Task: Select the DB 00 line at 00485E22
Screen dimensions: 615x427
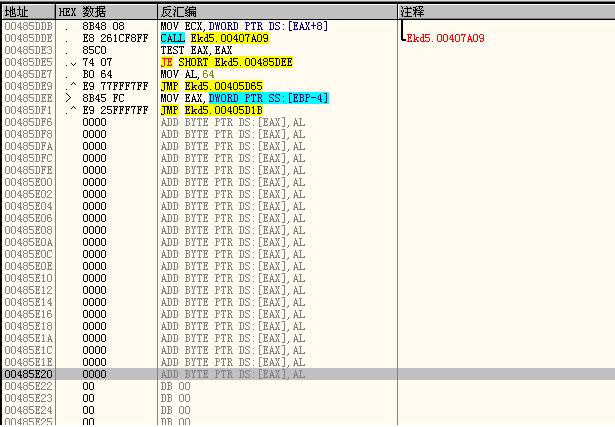Action: 174,386
